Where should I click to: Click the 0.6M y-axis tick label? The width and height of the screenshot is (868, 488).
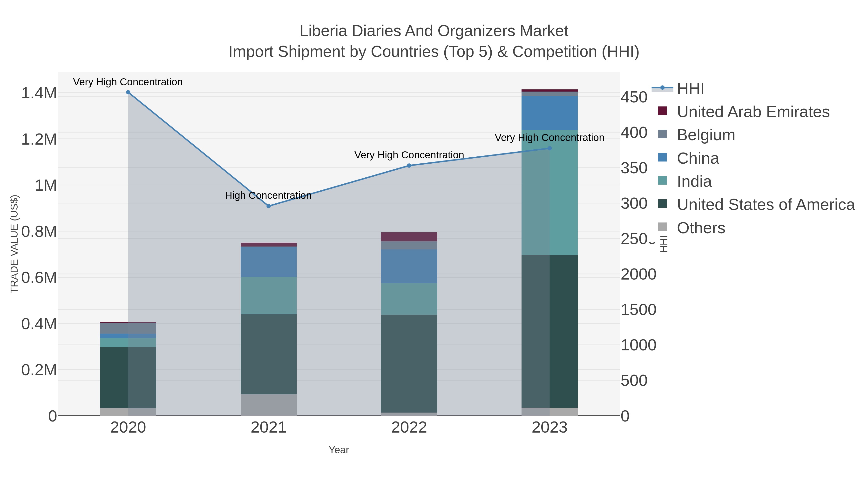pos(39,278)
